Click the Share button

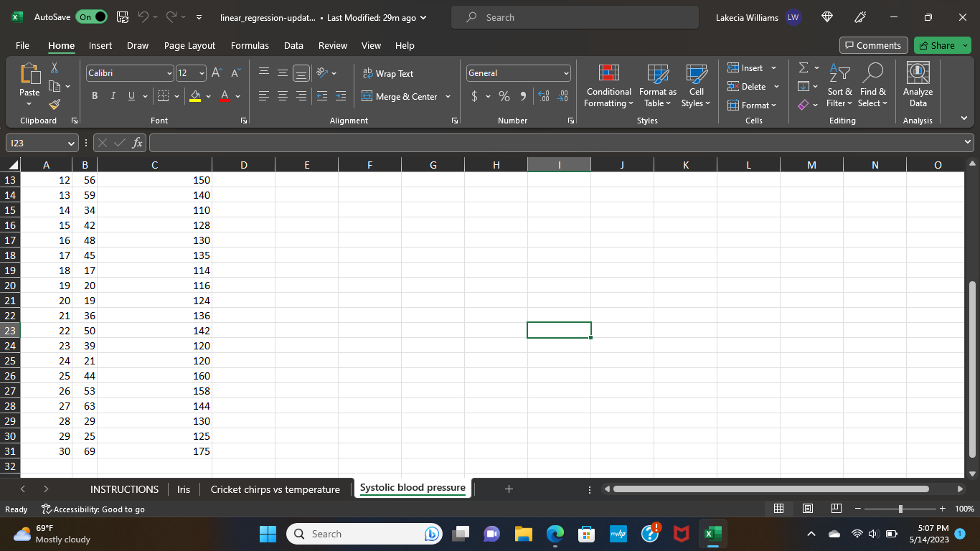(937, 45)
